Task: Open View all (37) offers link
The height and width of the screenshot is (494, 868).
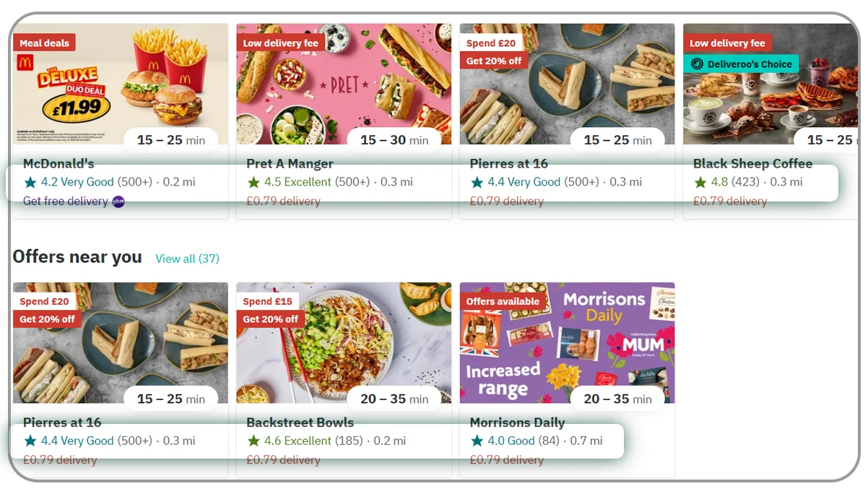Action: [x=188, y=259]
